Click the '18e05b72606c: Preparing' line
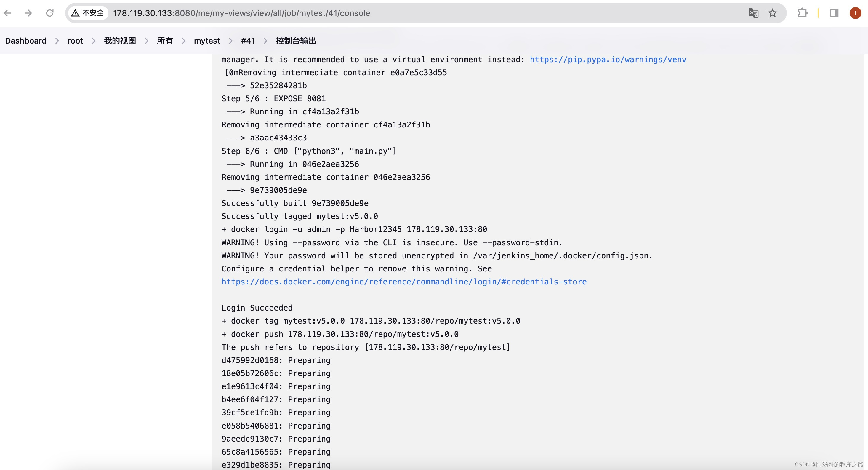This screenshot has width=868, height=470. tap(276, 373)
